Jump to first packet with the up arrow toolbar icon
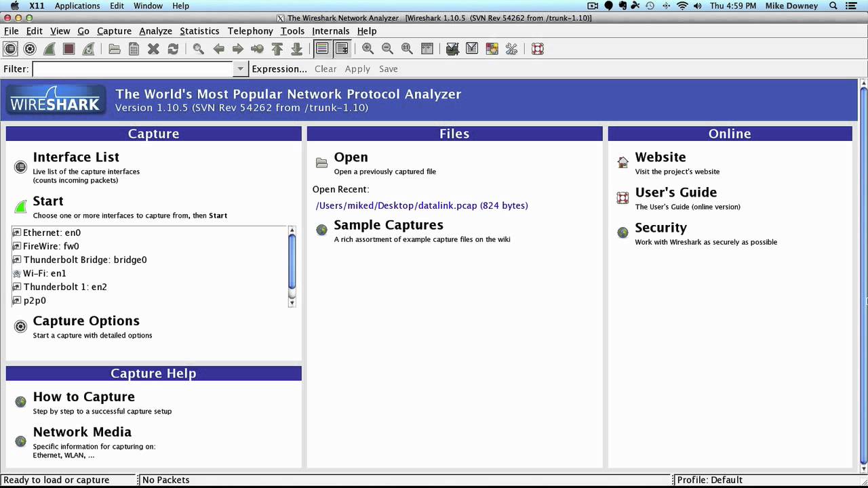This screenshot has height=488, width=868. click(277, 49)
